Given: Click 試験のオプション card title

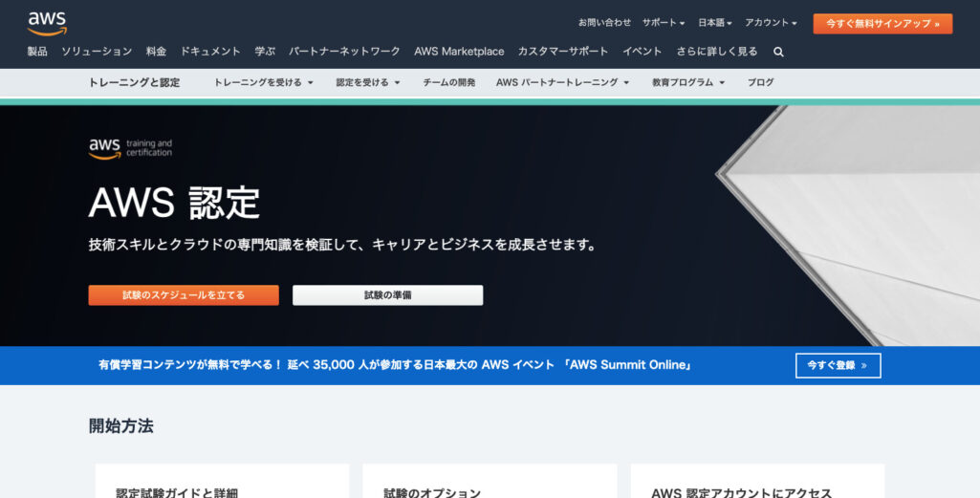Looking at the screenshot, I should [x=432, y=493].
